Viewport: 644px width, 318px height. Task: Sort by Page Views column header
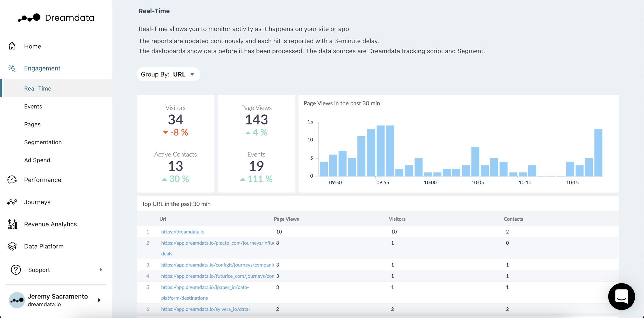[x=286, y=219]
